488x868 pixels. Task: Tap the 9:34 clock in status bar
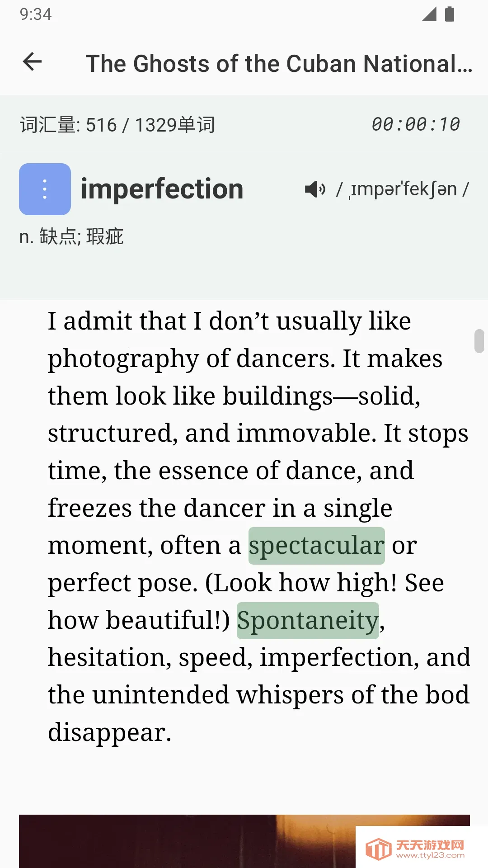36,14
